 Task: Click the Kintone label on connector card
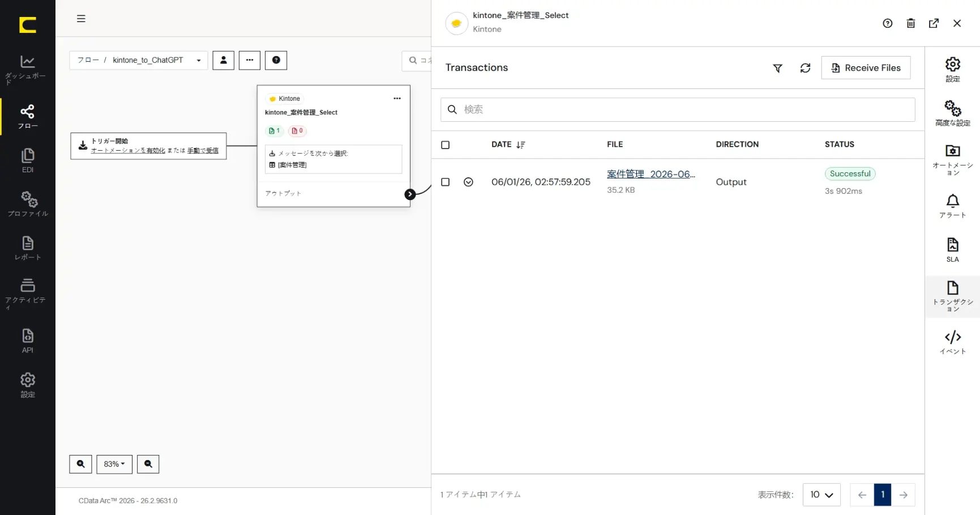click(x=289, y=99)
